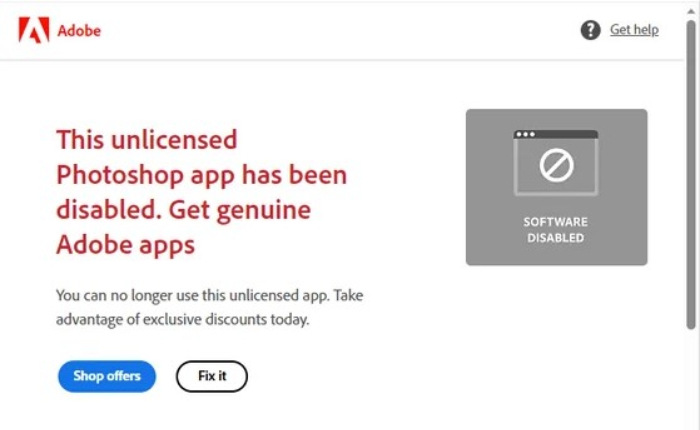
Task: Click the Adobe wordmark in the header
Action: pos(79,31)
